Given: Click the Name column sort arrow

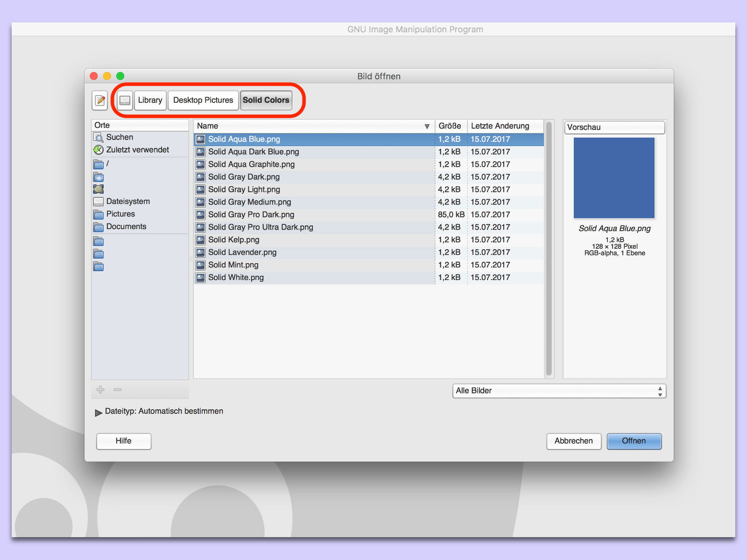Looking at the screenshot, I should tap(427, 126).
